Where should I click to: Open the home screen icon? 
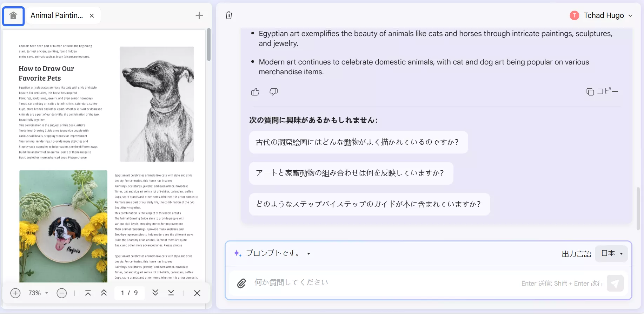point(13,16)
